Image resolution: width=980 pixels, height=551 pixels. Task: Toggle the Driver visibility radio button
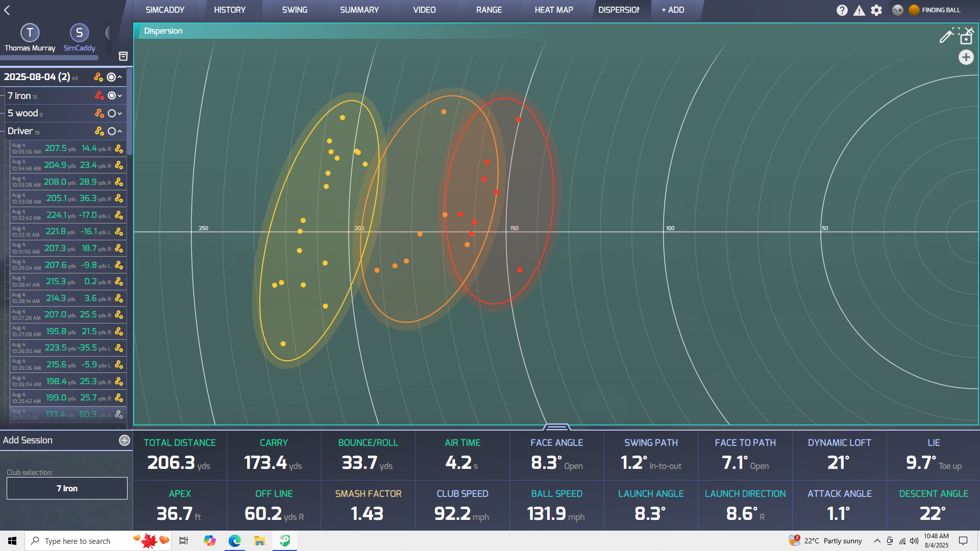[112, 131]
